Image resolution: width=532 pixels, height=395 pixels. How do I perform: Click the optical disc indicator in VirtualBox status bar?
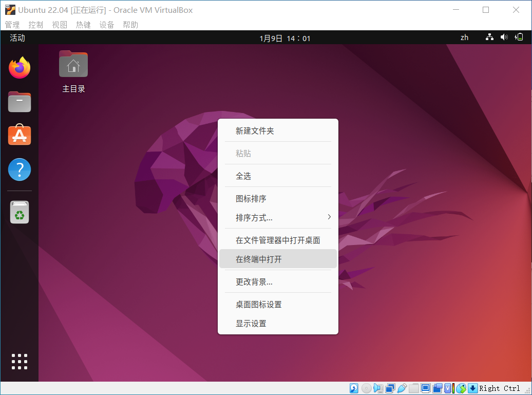point(367,388)
